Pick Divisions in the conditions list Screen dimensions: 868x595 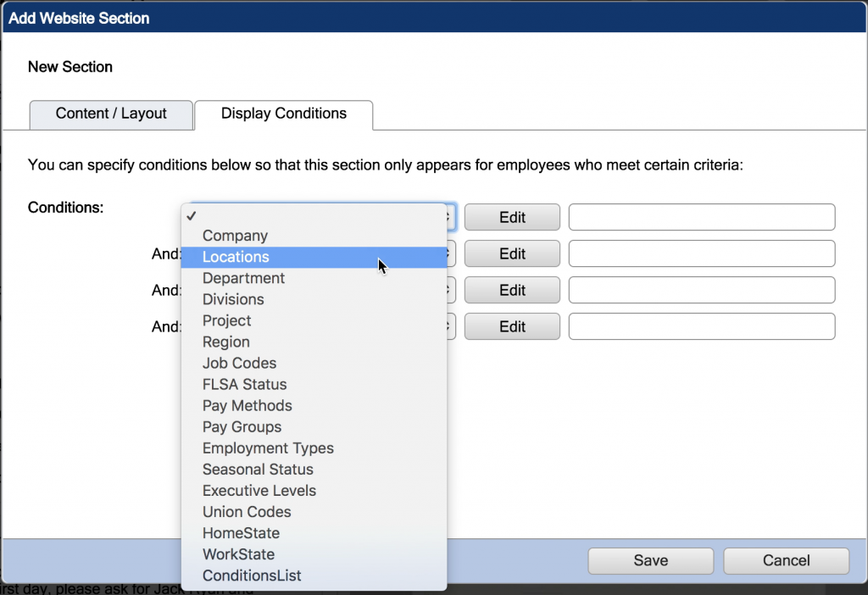[x=233, y=299]
